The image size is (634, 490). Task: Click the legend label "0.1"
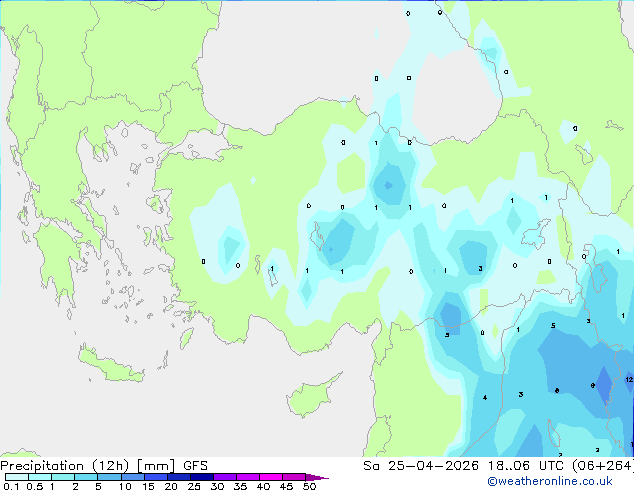[11, 486]
